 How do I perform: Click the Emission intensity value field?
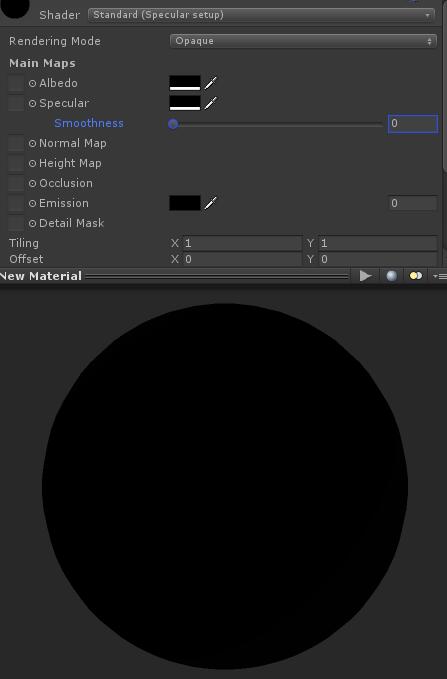click(413, 203)
